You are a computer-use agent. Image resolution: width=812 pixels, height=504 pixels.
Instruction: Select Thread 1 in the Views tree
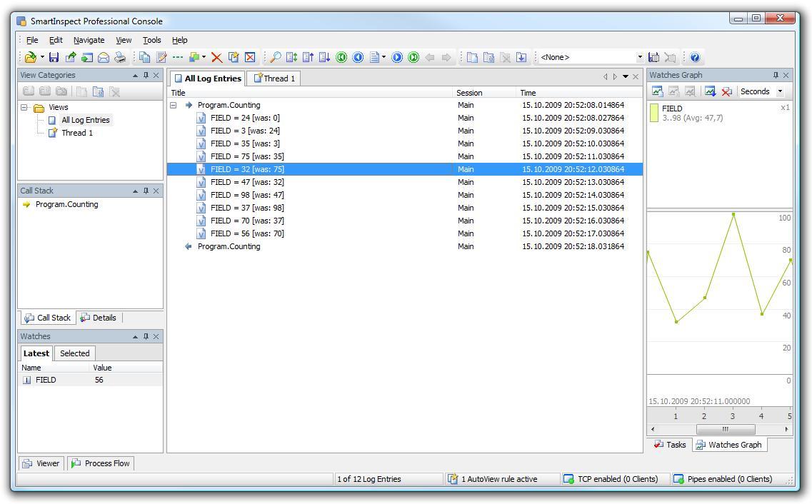point(77,133)
